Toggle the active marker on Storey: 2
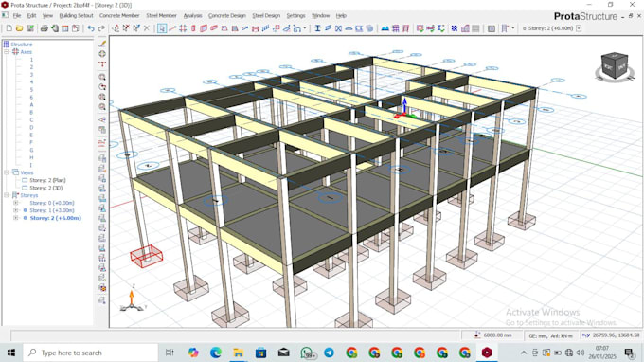The width and height of the screenshot is (644, 362). (x=25, y=218)
